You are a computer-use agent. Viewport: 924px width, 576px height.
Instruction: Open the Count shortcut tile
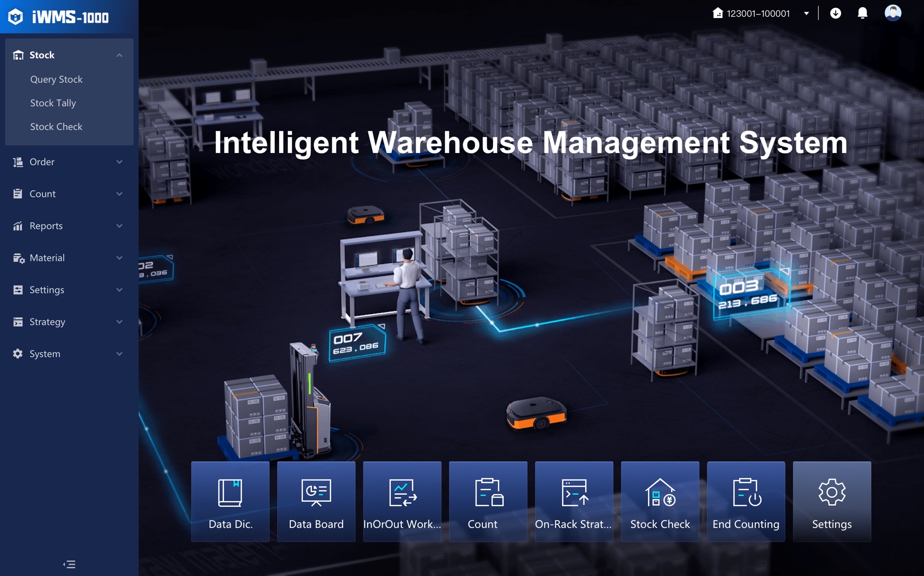[x=488, y=501]
